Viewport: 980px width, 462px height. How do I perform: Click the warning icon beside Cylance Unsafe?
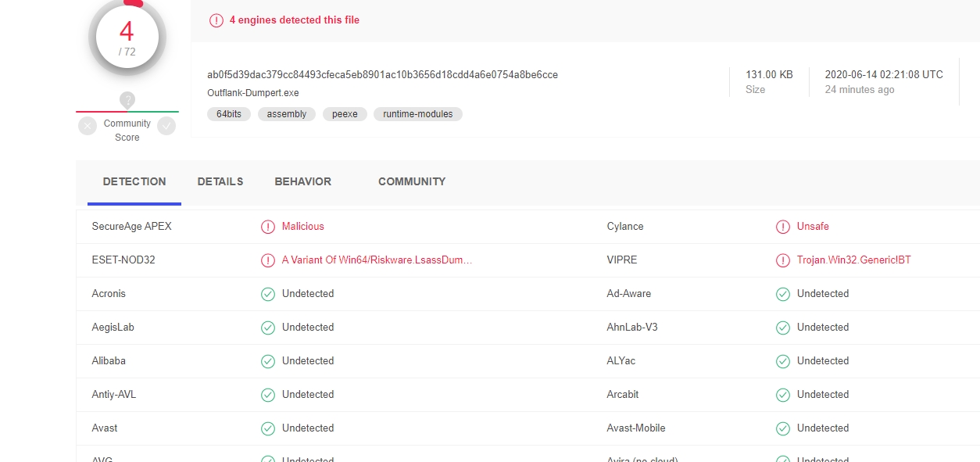coord(783,227)
